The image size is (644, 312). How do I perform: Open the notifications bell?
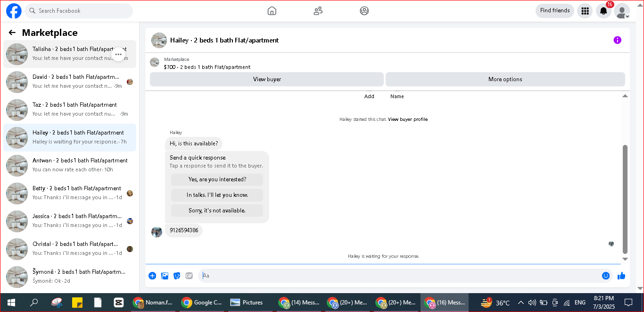(x=603, y=11)
